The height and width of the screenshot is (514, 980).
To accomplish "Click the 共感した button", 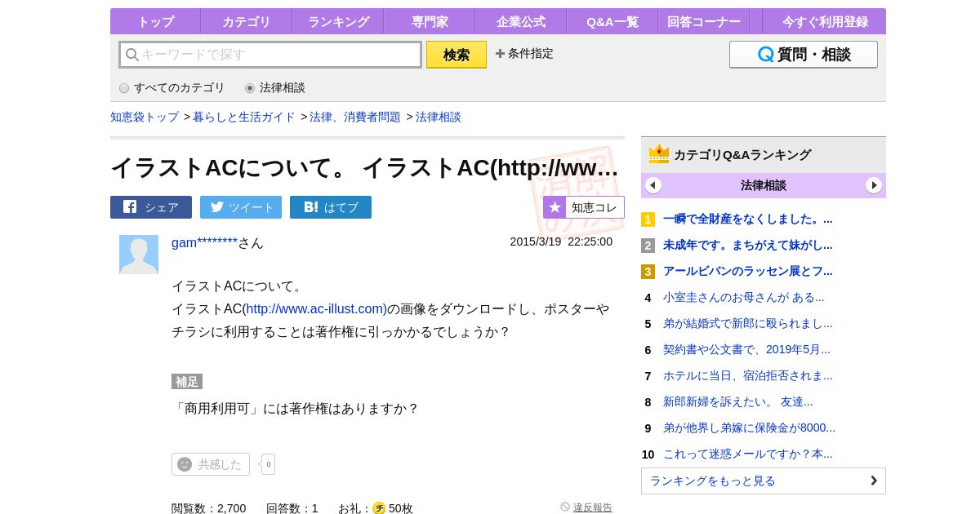I will pos(211,464).
